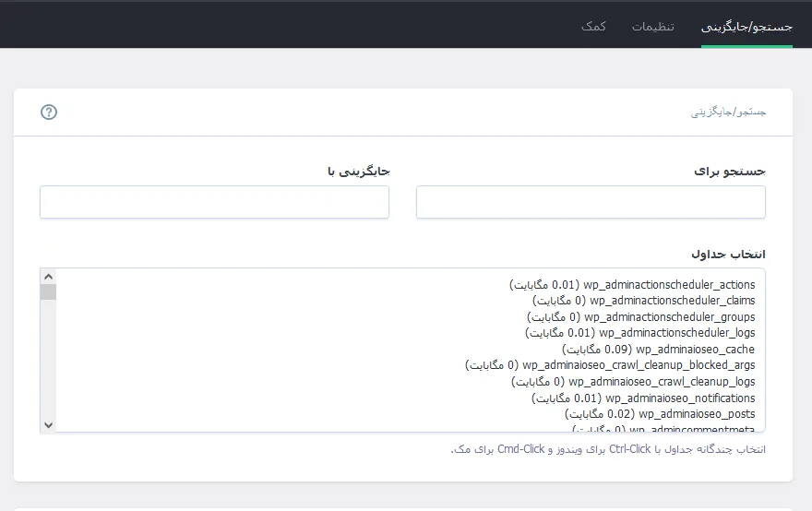Open the help question mark icon

[49, 112]
